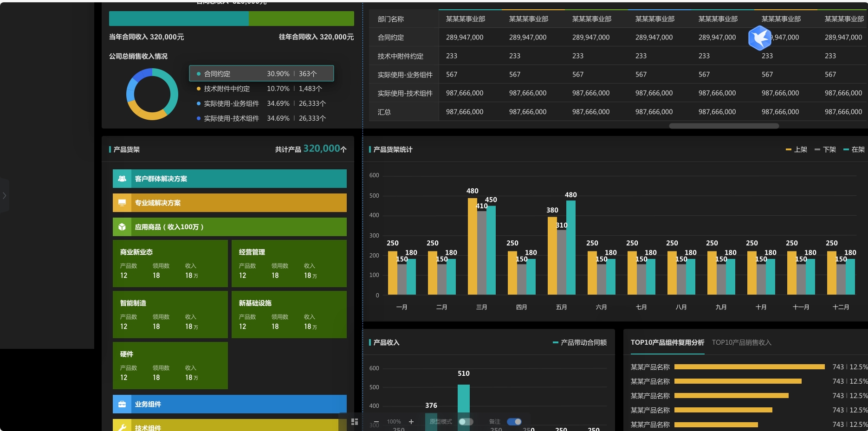The height and width of the screenshot is (431, 868).
Task: Expand the 专业域解决方案 category bar
Action: [230, 203]
